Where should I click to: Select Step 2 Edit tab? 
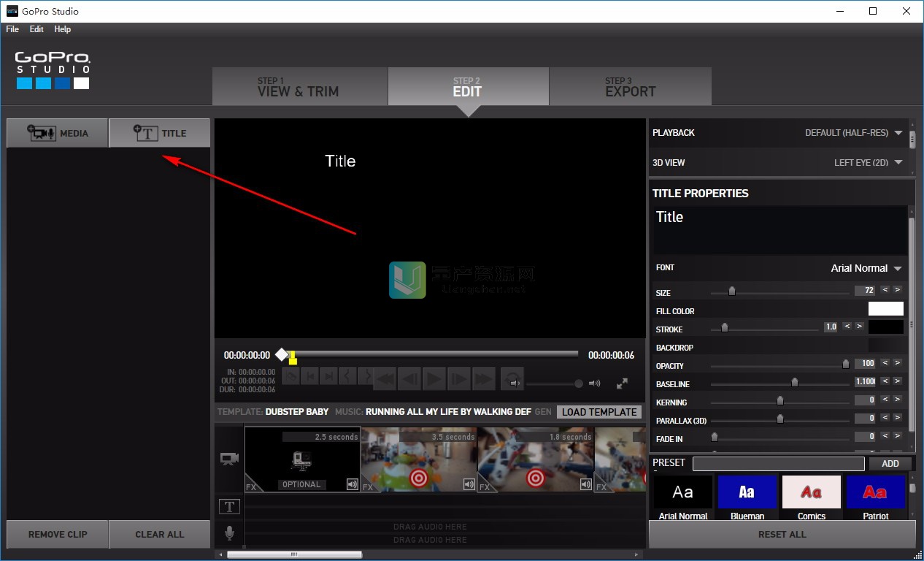[467, 87]
